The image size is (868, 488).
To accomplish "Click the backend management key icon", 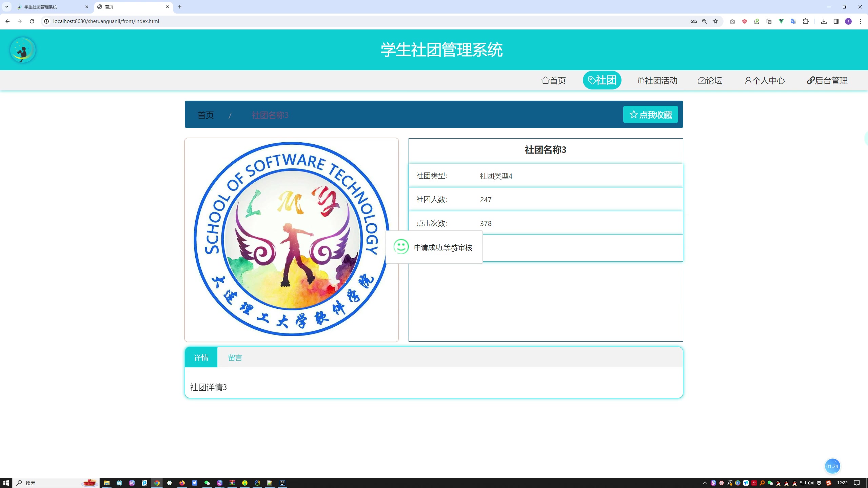I will click(810, 80).
